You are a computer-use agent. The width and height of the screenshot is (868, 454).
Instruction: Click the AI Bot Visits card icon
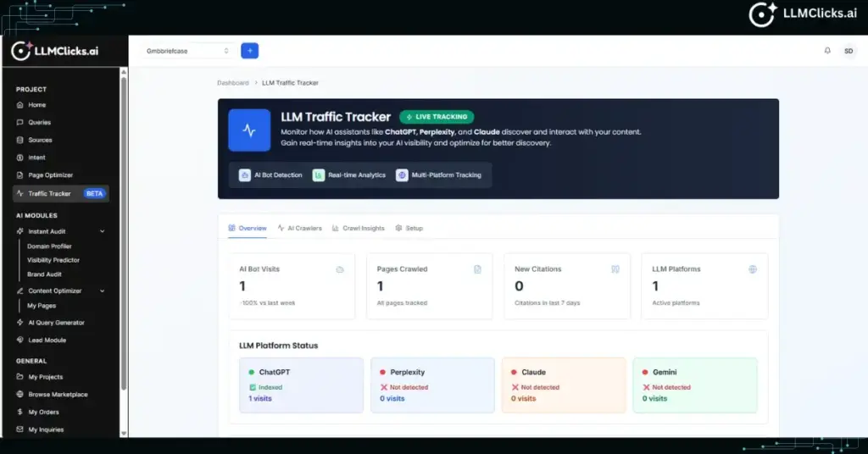(x=340, y=269)
